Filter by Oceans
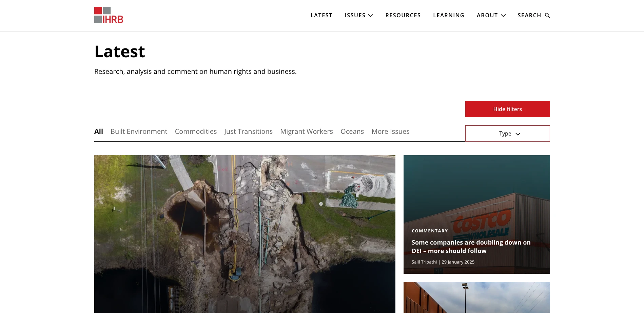Screen dimensions: 644x313 352,131
